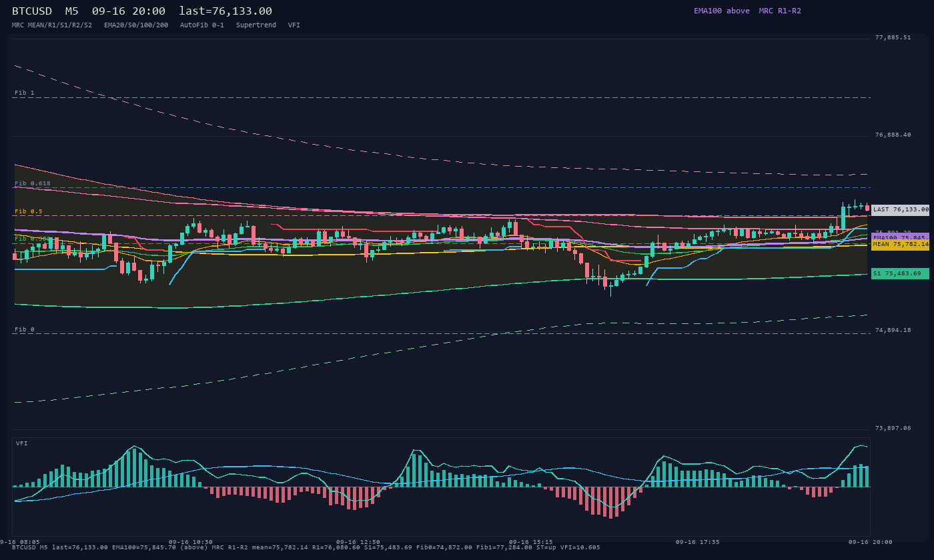Click the 'Fib 0' level label
Viewport: 934px width, 560px height.
(x=25, y=329)
